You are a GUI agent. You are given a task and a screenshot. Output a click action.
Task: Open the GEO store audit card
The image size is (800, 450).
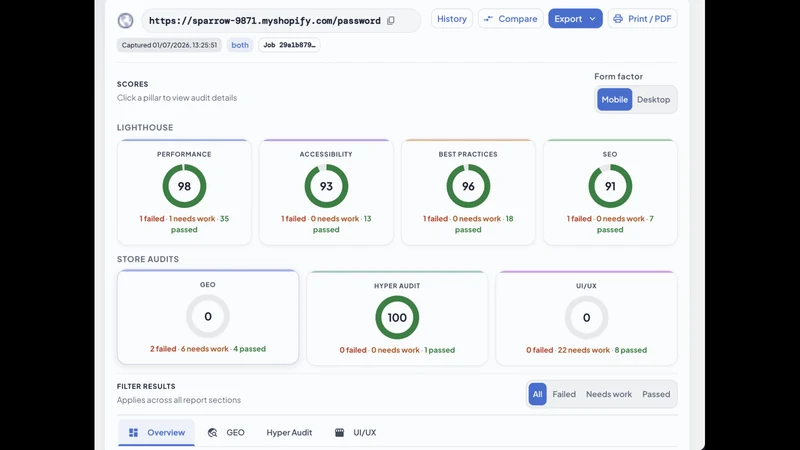click(x=208, y=317)
